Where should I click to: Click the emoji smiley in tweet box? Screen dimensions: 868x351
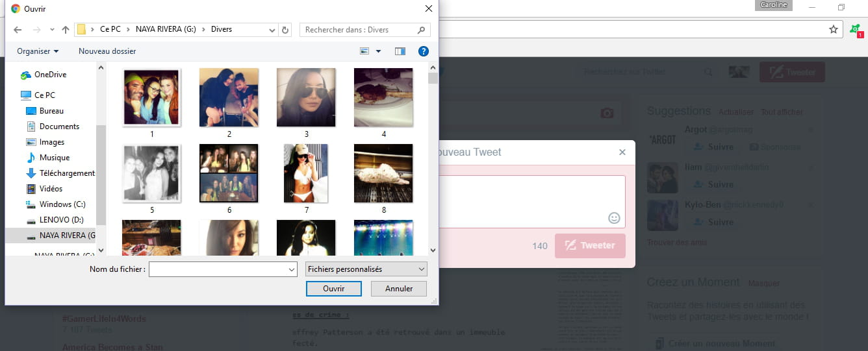(x=613, y=218)
